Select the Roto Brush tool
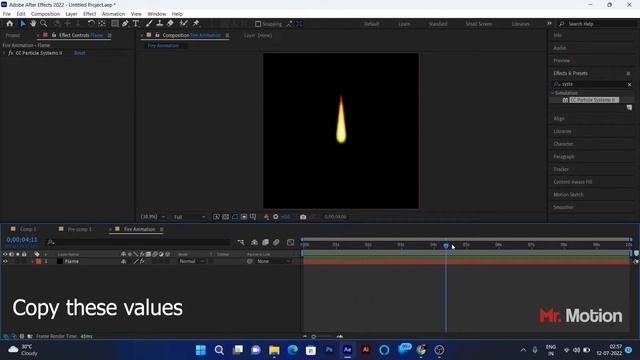 [x=184, y=24]
